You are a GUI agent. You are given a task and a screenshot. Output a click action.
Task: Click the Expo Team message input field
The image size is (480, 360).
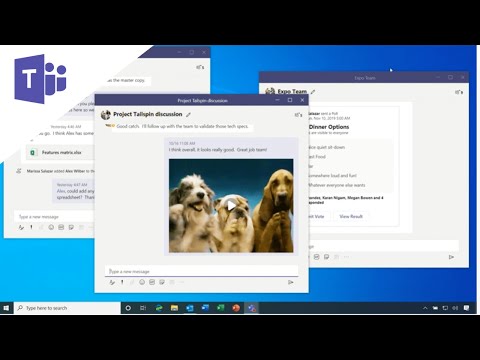[384, 246]
